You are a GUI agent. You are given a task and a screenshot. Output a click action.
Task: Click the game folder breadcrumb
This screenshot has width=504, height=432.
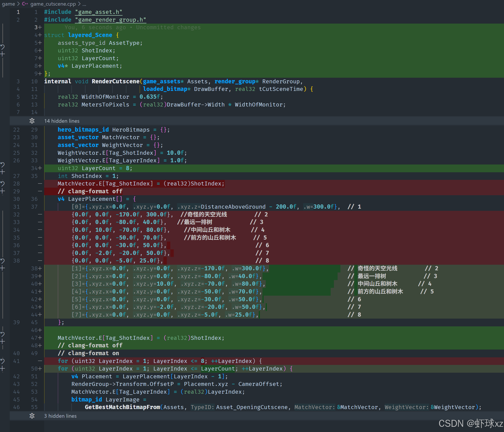(x=8, y=4)
